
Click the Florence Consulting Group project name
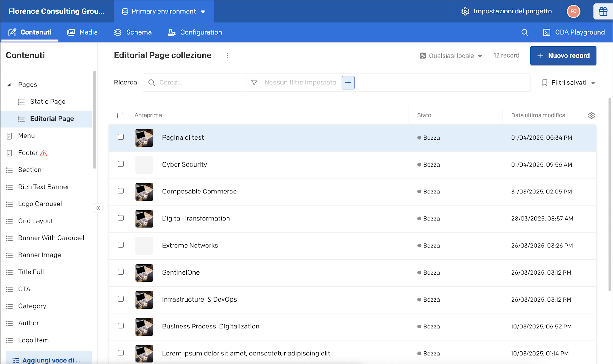pyautogui.click(x=56, y=11)
